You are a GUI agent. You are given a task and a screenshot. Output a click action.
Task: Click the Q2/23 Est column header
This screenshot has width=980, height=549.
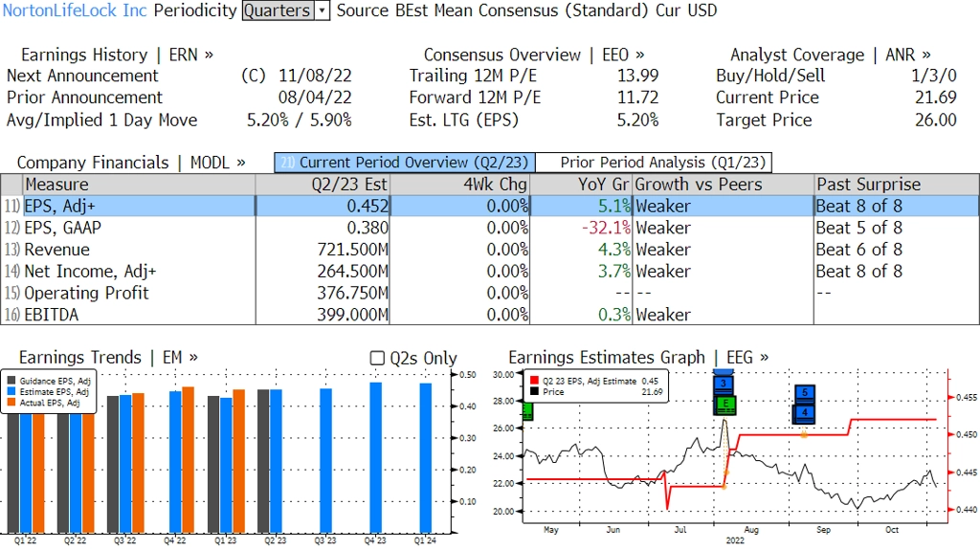click(323, 185)
